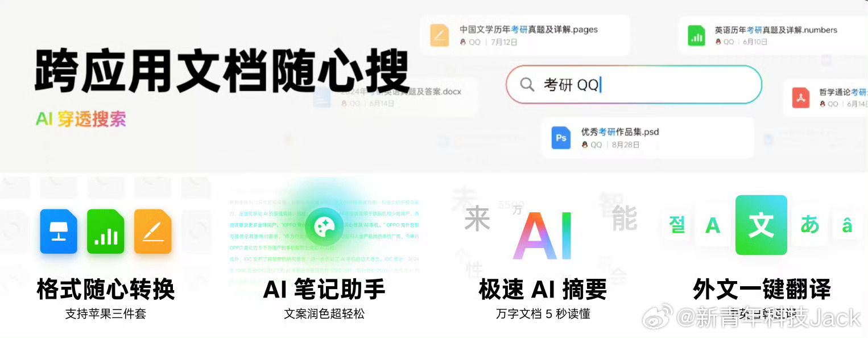Image resolution: width=868 pixels, height=338 pixels.
Task: Click green icon of 英语历年考研真题 numbers file
Action: tap(696, 35)
